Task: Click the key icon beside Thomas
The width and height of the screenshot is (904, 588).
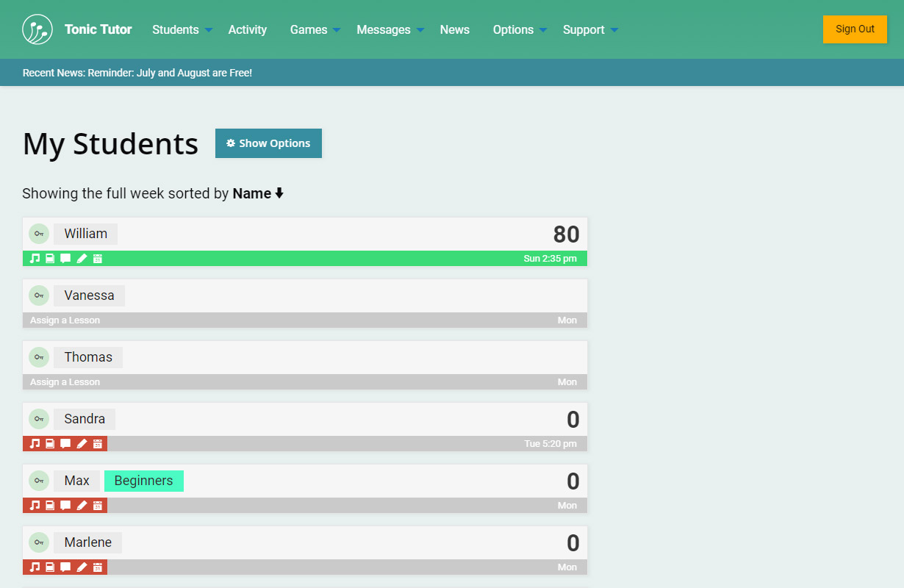Action: [39, 357]
